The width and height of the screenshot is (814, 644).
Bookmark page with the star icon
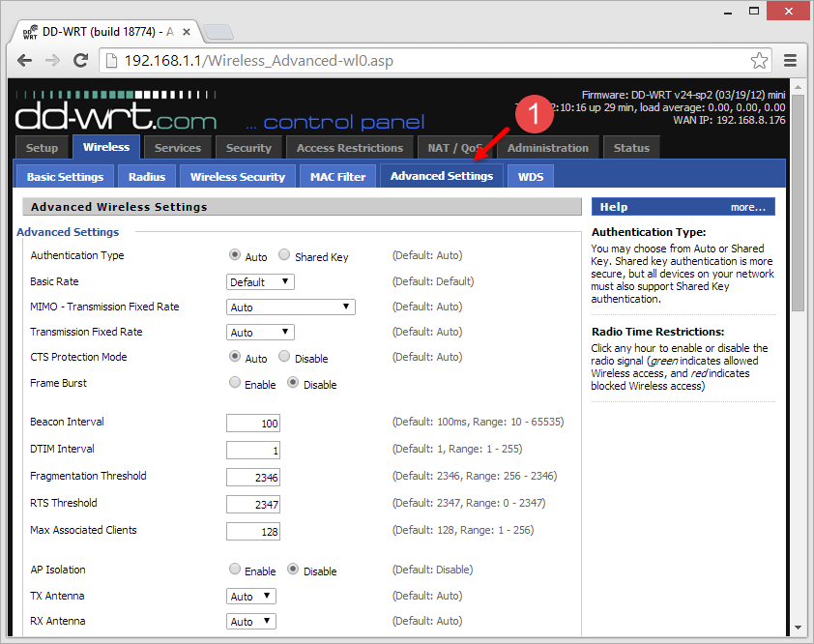point(759,61)
